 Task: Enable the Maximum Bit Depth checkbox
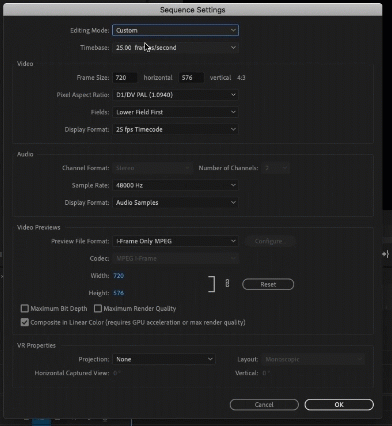click(x=25, y=308)
